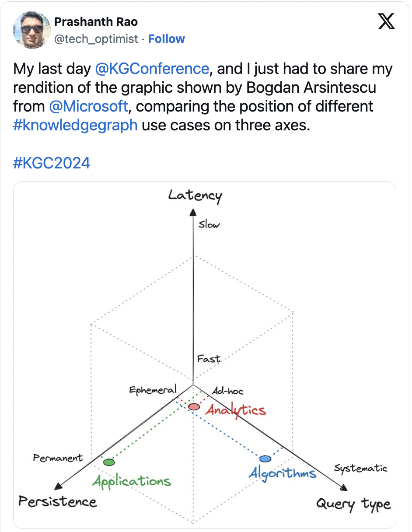Click the Systematic label on the chart
The height and width of the screenshot is (532, 412).
pos(361,468)
